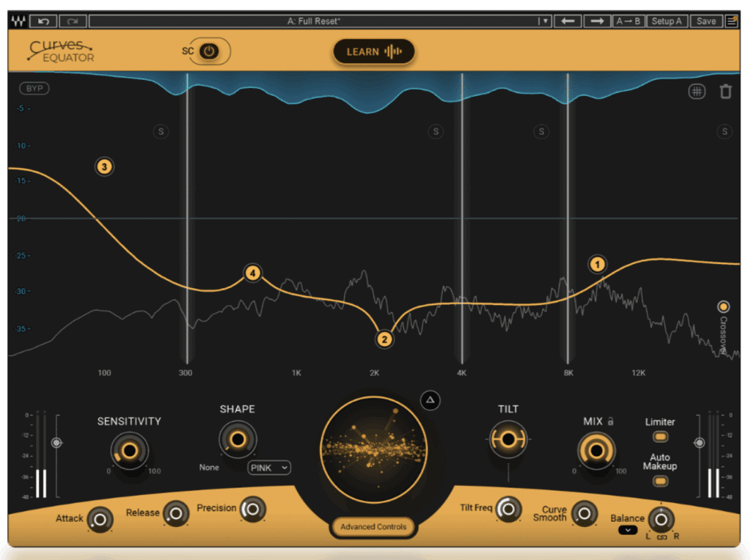751x560 pixels.
Task: Click the input level fader handle
Action: (x=56, y=443)
